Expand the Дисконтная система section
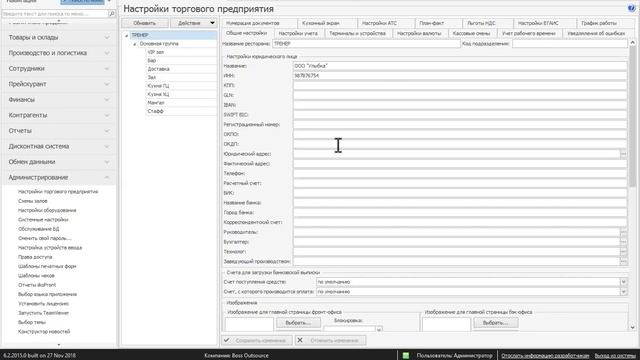Viewport: 640px width, 360px height. pos(59,146)
